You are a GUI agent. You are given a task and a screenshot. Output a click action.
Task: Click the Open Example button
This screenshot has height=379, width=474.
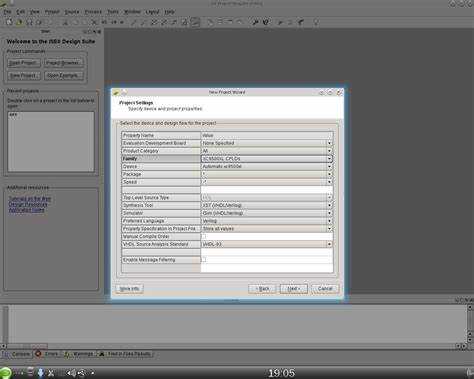pyautogui.click(x=63, y=76)
